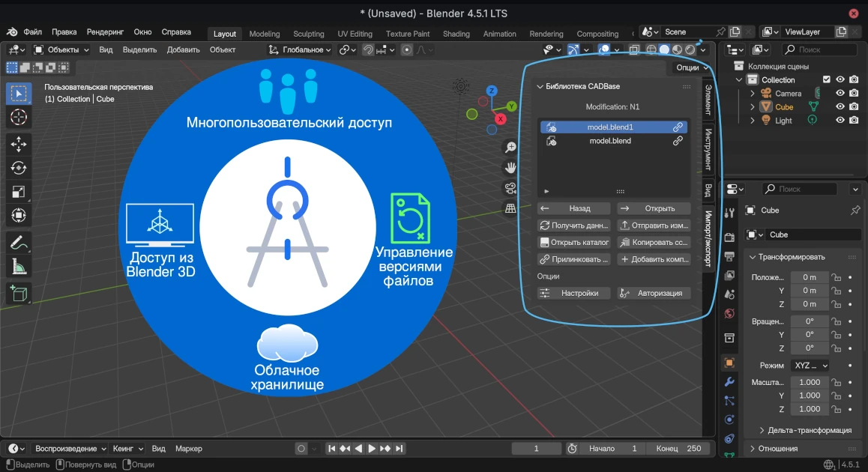Screen dimensions: 868x472
Task: Open the Рендеринг menu
Action: pyautogui.click(x=105, y=31)
